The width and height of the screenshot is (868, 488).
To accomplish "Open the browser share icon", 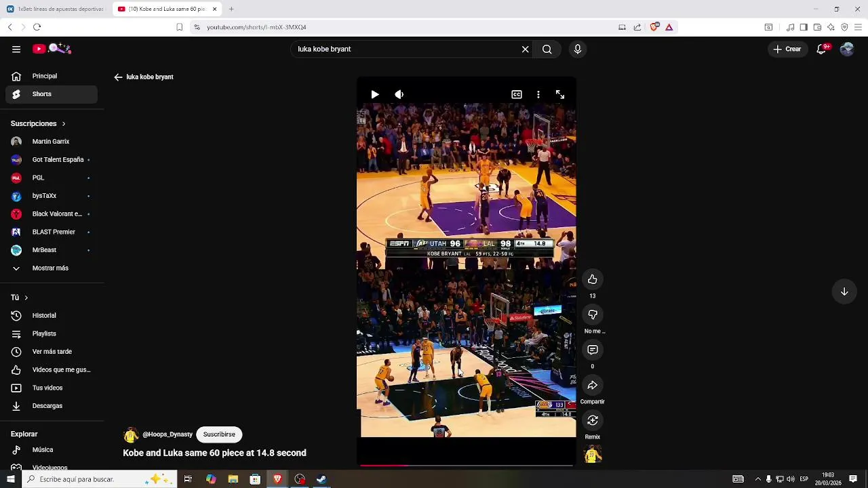I will tap(637, 27).
